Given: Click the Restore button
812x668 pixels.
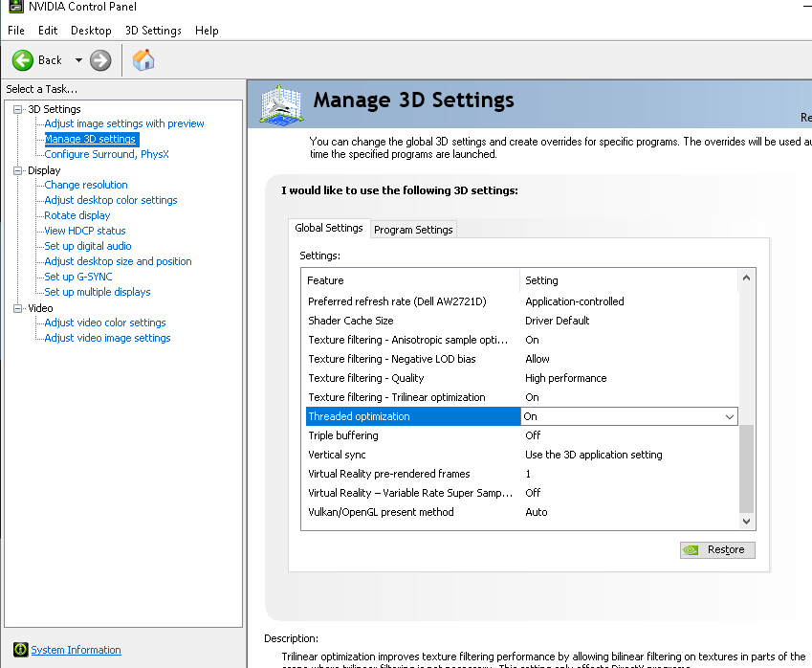Looking at the screenshot, I should point(717,550).
